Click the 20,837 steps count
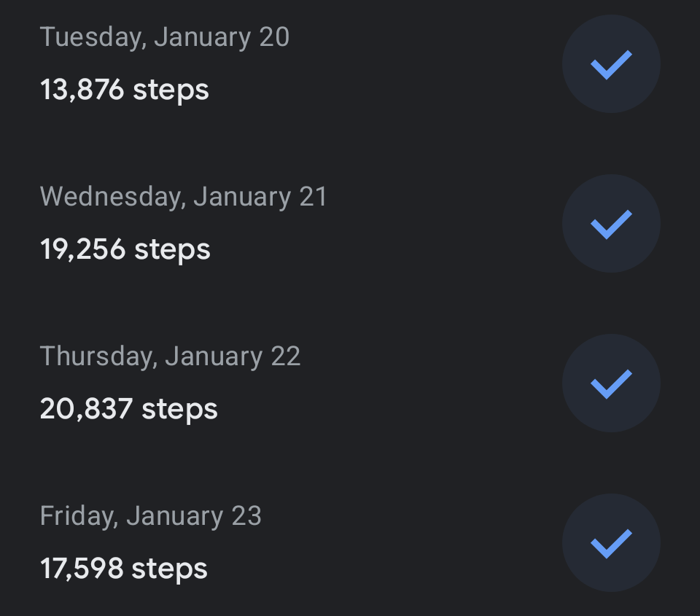Image resolution: width=700 pixels, height=616 pixels. point(129,410)
